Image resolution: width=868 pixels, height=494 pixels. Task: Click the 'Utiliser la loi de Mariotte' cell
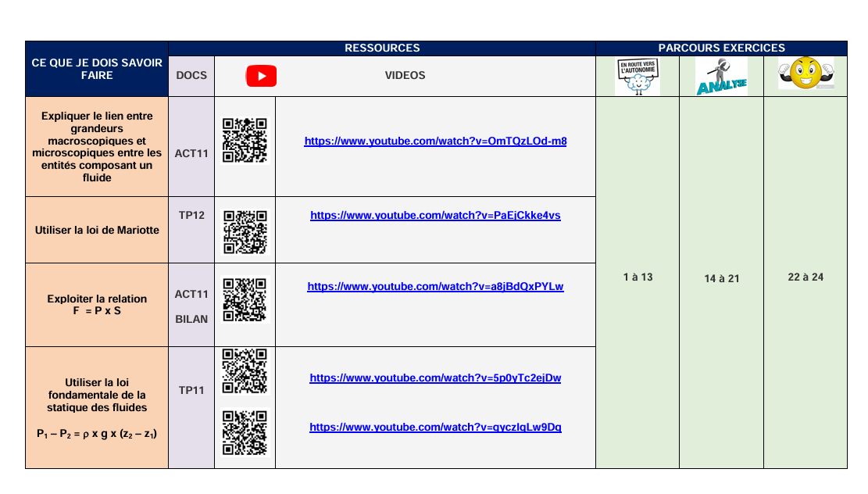click(97, 231)
